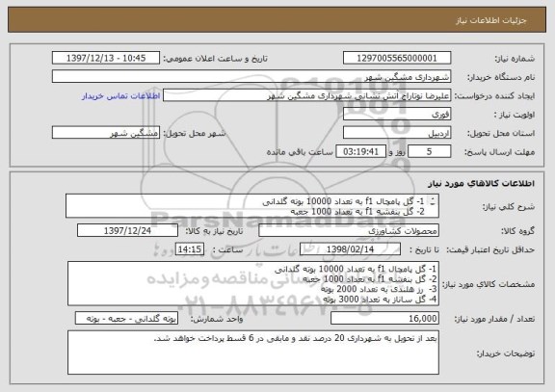The width and height of the screenshot is (555, 392).
Task: Click the general need description text box
Action: (252, 206)
